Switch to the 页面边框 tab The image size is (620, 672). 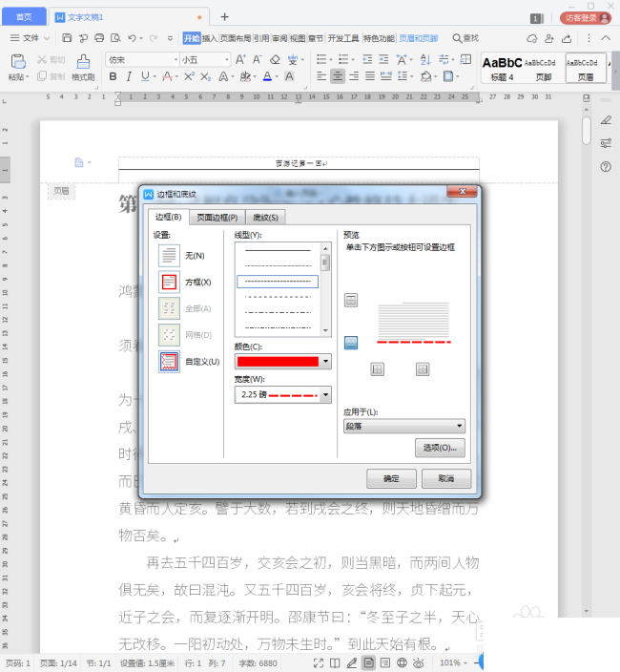tap(217, 218)
